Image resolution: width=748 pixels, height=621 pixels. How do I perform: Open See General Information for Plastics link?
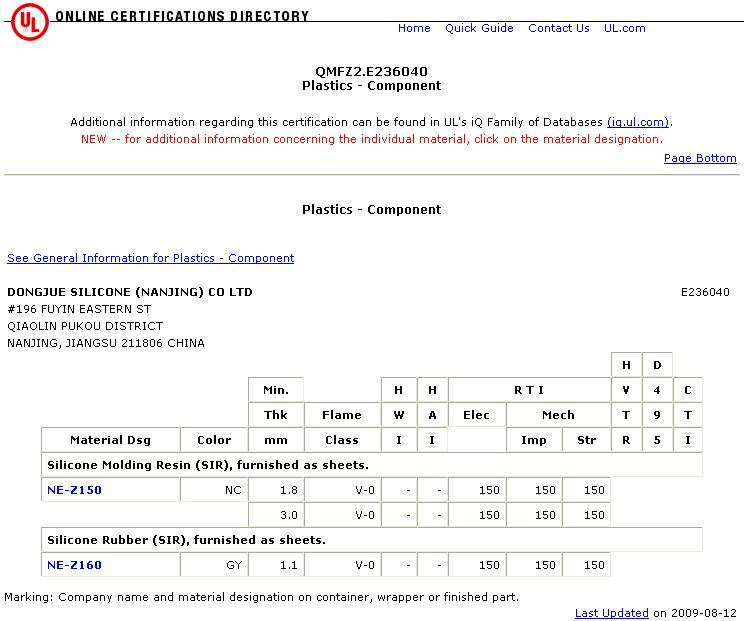150,258
